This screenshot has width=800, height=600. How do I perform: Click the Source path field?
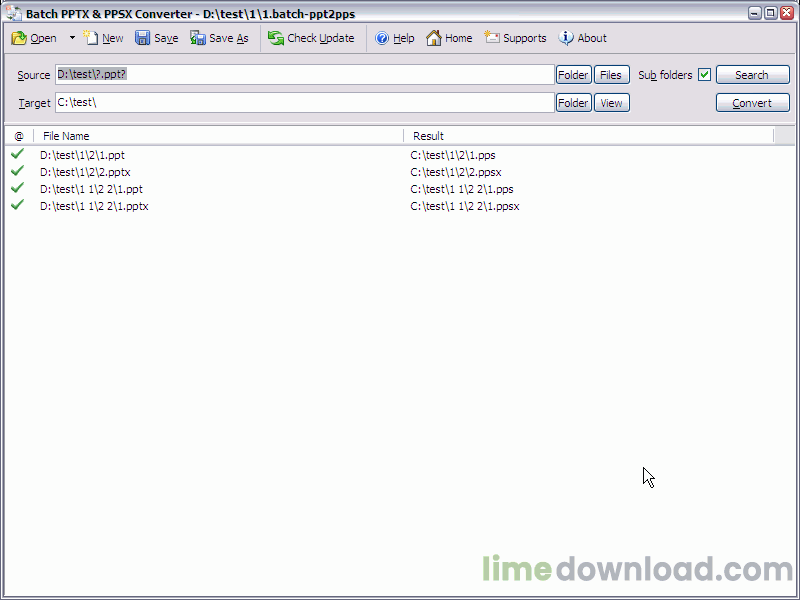(x=305, y=74)
